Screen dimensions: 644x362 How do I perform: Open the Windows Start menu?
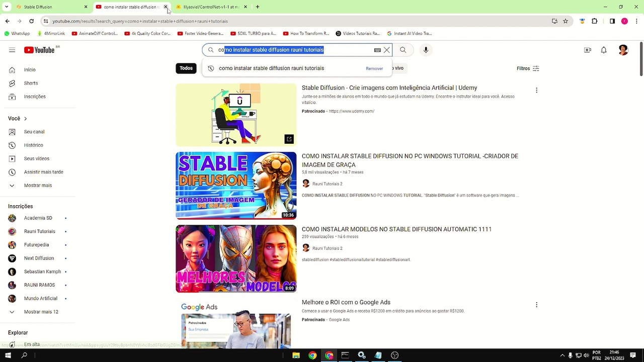[x=8, y=355]
